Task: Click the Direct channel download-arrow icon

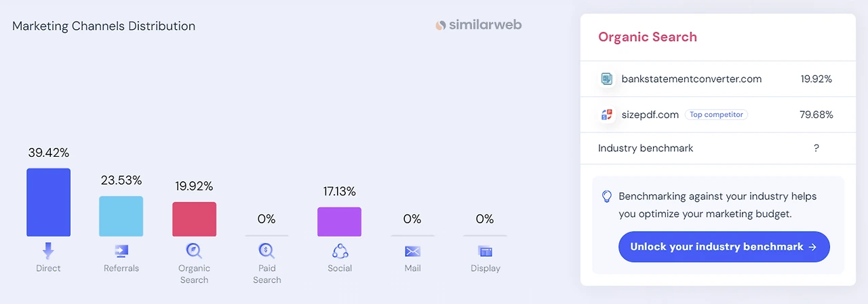Action: coord(48,251)
